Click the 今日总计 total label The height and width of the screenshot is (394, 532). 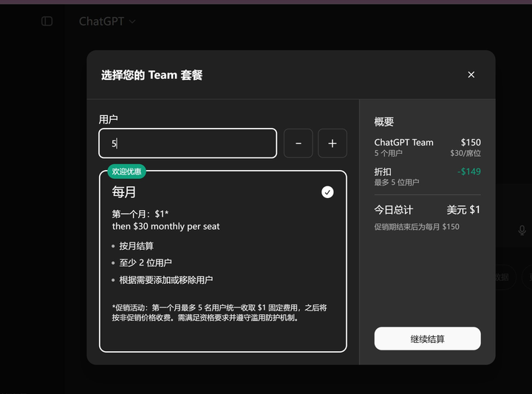pos(394,210)
